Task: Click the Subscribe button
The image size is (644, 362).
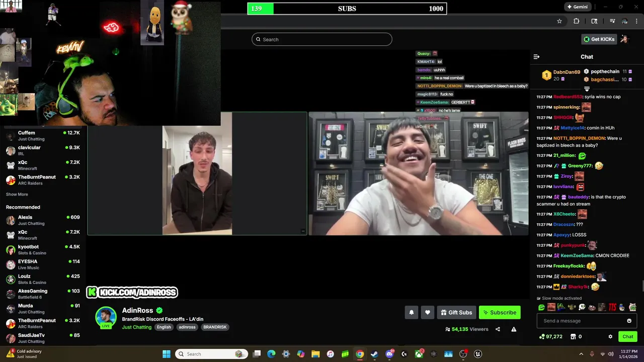Action: pos(500,312)
